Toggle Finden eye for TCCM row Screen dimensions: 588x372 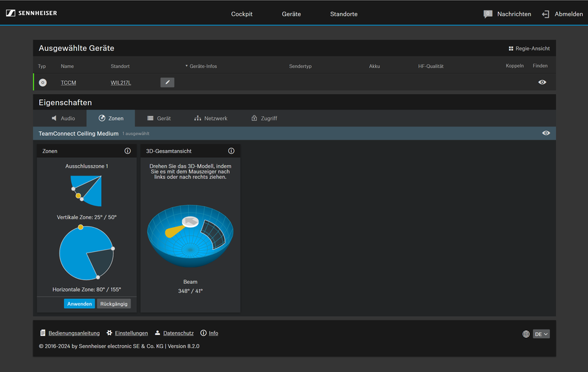[x=542, y=82]
